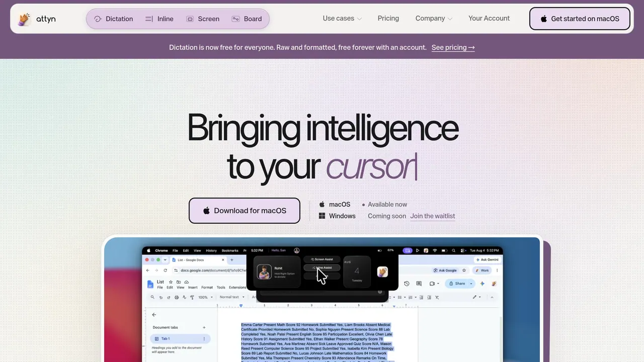
Task: Open the Normal text style dropdown
Action: tap(232, 297)
